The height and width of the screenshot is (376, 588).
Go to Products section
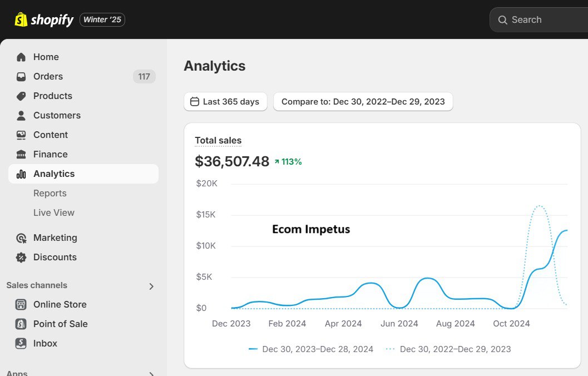click(83, 96)
